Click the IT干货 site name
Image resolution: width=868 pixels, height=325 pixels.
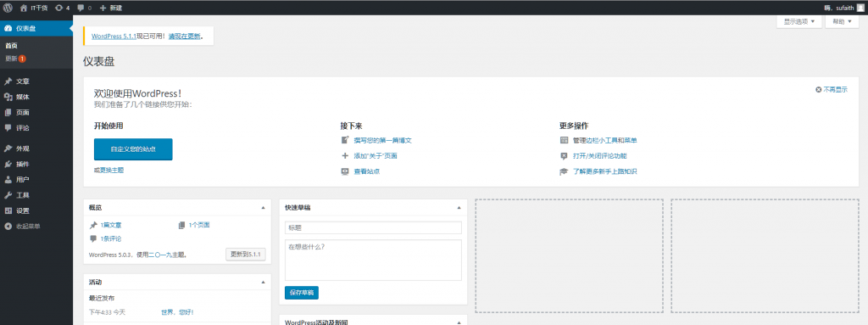click(39, 8)
